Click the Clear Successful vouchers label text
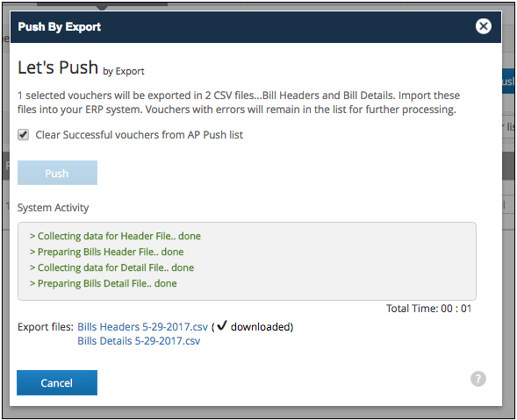Viewport: 517px width, 420px height. click(140, 135)
